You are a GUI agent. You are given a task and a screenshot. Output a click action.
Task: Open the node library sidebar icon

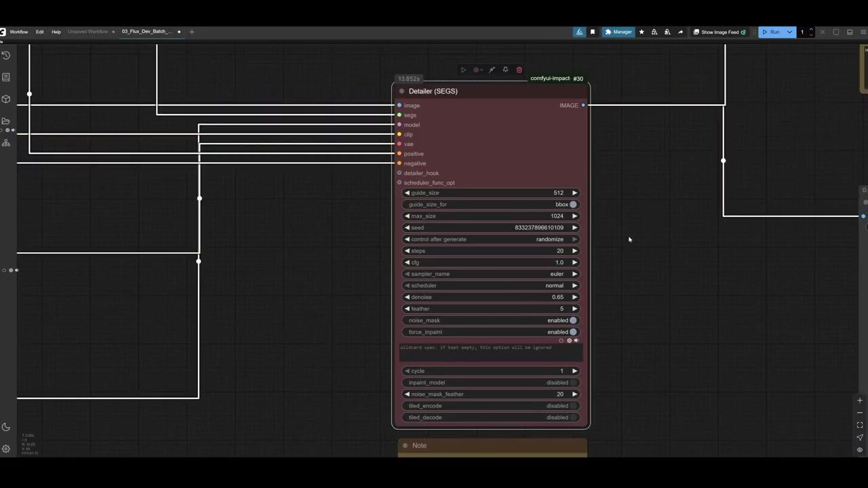6,77
